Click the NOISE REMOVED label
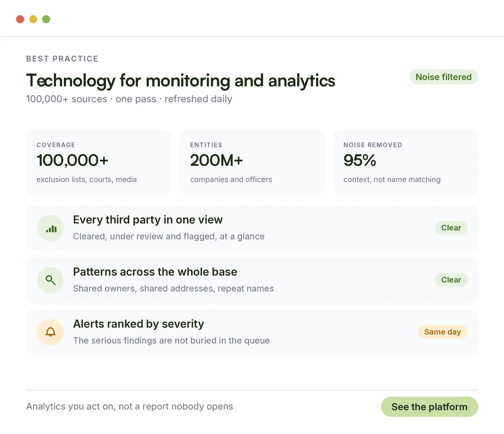 (x=372, y=145)
